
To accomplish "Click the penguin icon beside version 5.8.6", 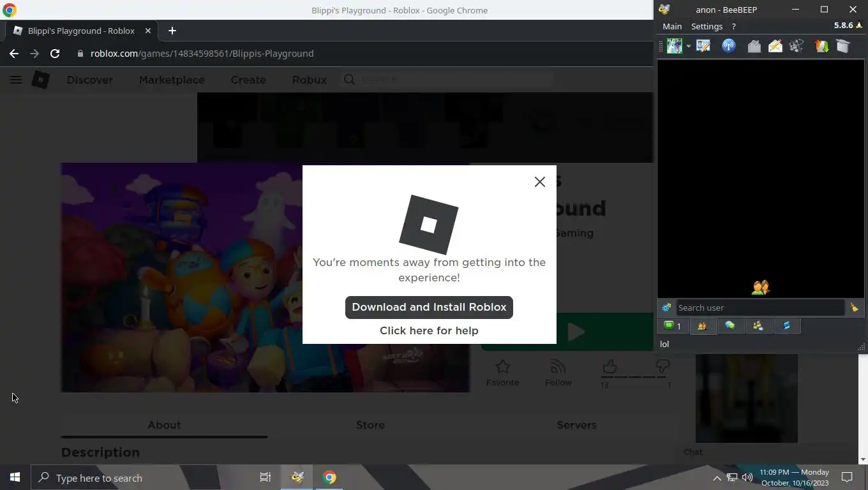I will [859, 26].
